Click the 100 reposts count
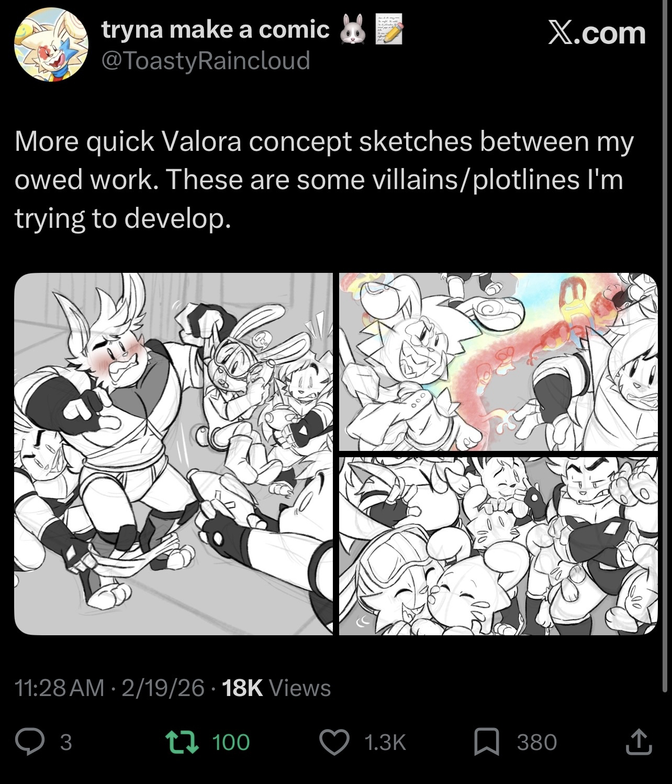The width and height of the screenshot is (672, 784). point(231,742)
